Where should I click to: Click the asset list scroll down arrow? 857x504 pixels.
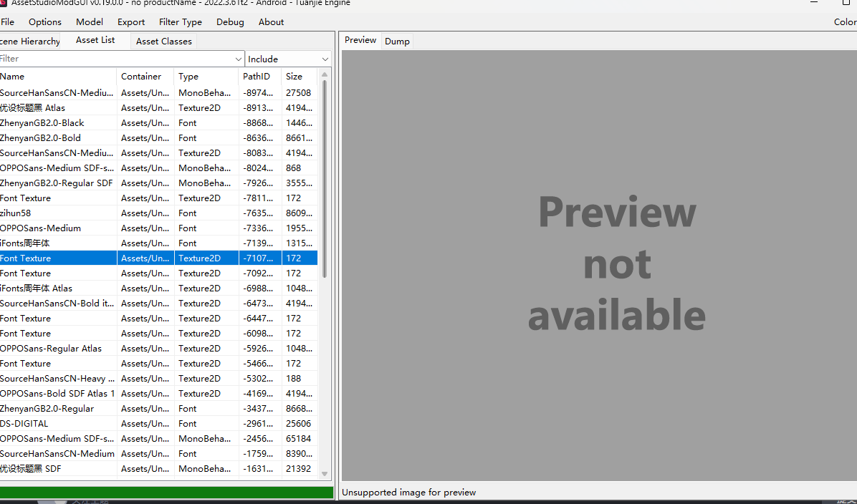coord(325,474)
